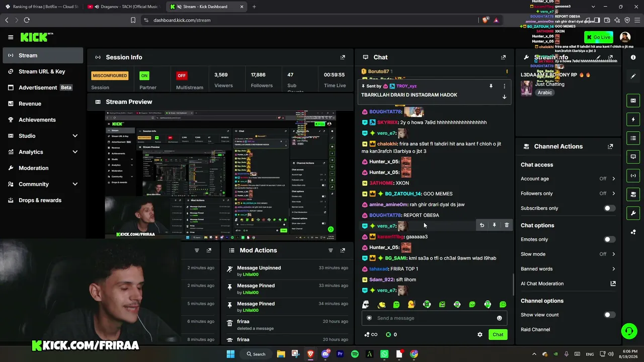The image size is (644, 362).
Task: Click Raid Channel option
Action: point(535,330)
